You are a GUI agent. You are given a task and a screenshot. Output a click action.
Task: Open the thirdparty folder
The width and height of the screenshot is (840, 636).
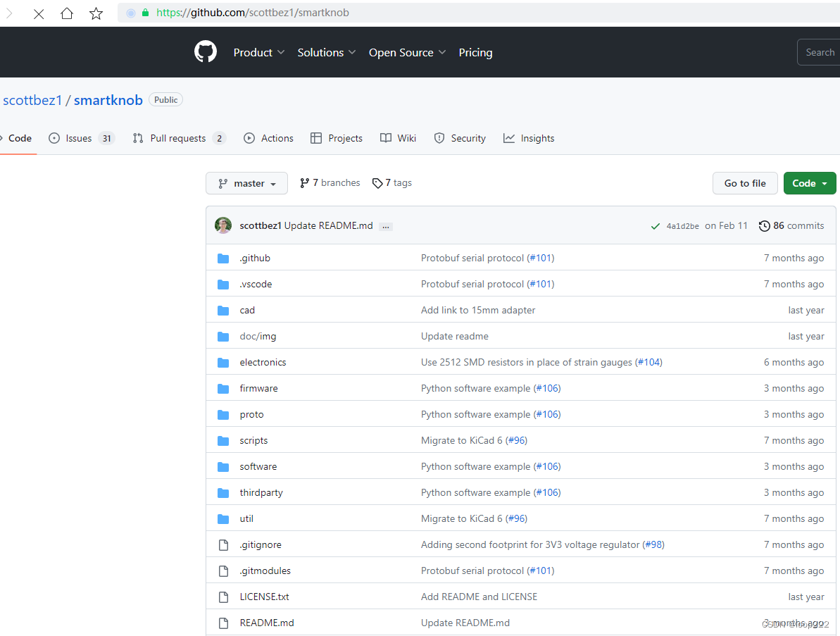click(261, 493)
